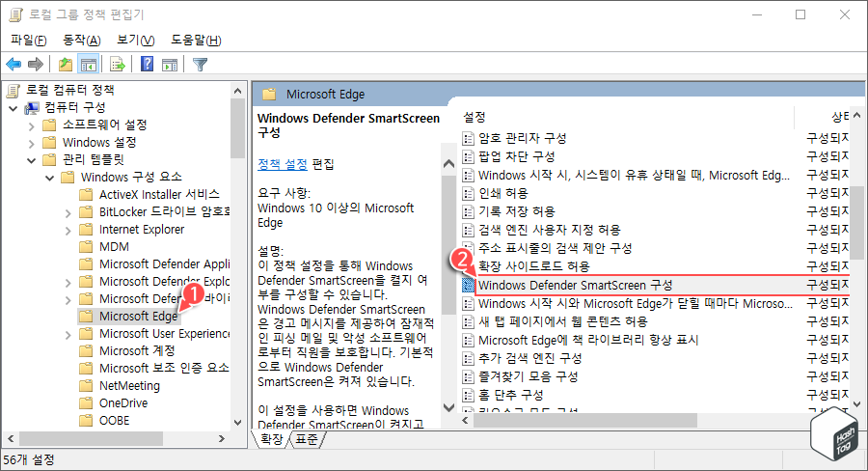Click the Back arrow toolbar icon
868x471 pixels.
(14, 65)
